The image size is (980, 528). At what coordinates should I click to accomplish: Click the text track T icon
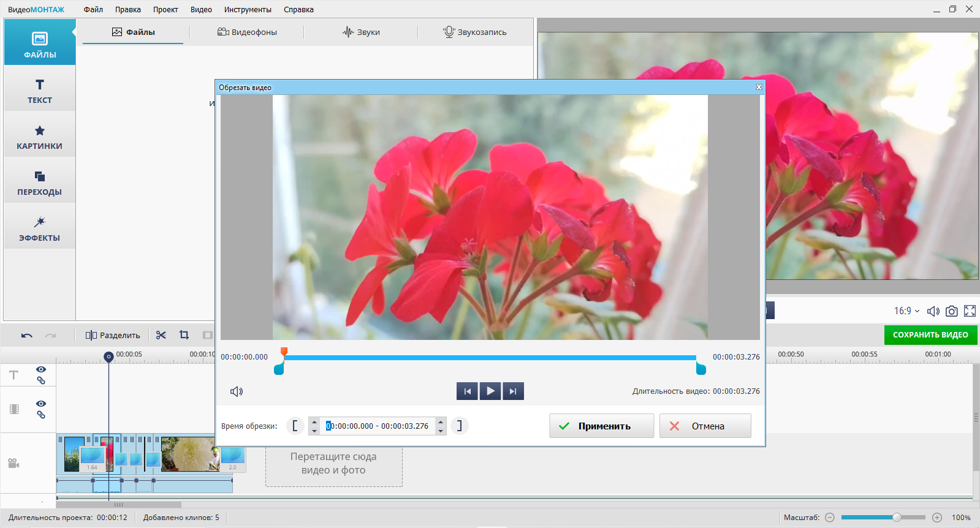[x=13, y=375]
